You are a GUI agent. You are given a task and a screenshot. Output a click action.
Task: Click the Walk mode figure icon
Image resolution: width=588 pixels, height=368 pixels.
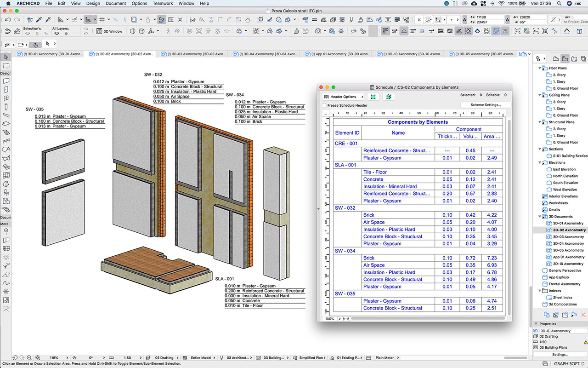(168, 32)
